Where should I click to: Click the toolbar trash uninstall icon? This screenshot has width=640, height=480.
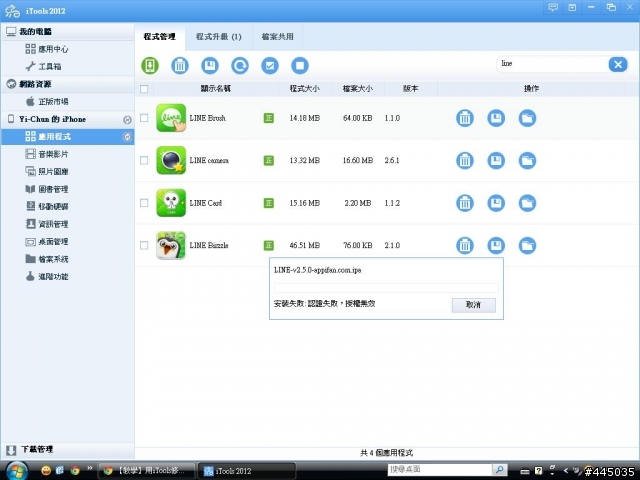coord(180,65)
